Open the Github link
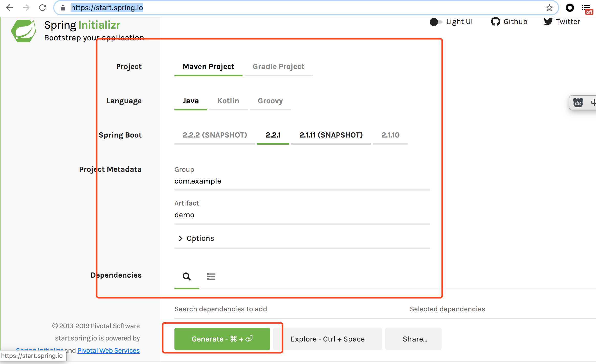Image resolution: width=596 pixels, height=364 pixels. 509,22
